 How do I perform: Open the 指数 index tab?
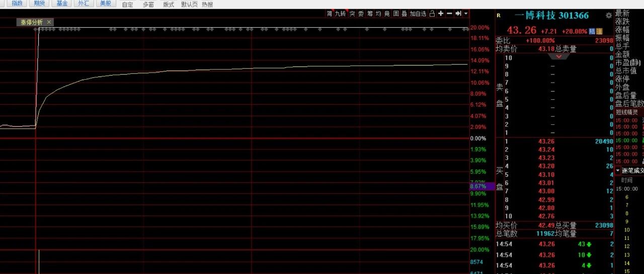[18, 4]
